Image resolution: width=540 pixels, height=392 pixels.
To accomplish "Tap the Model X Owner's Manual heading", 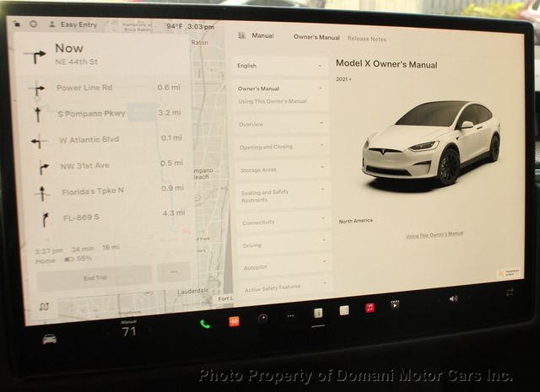I will pyautogui.click(x=386, y=64).
